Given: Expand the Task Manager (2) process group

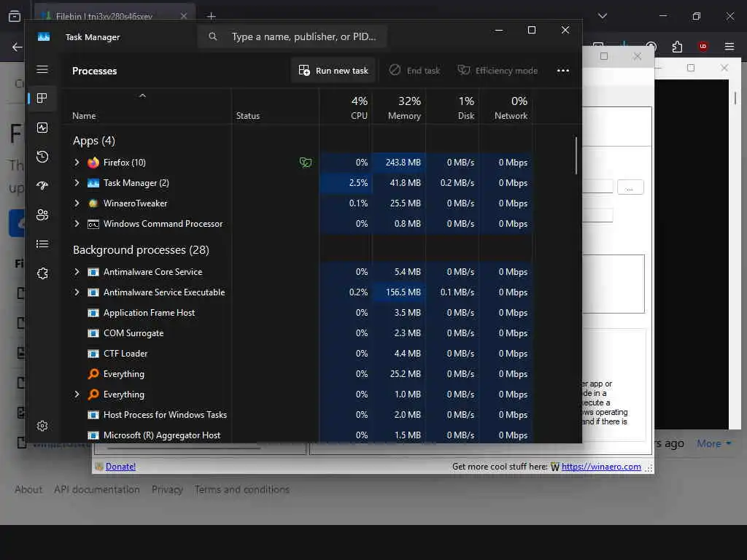Looking at the screenshot, I should coord(77,183).
